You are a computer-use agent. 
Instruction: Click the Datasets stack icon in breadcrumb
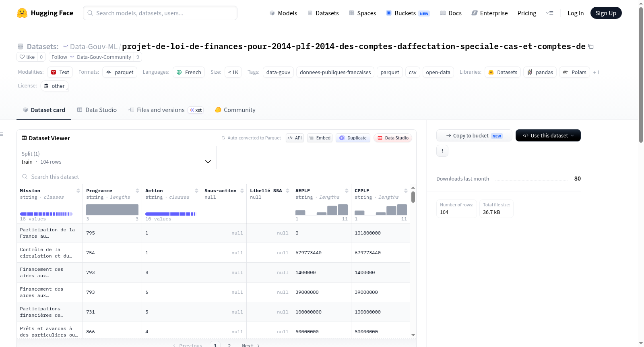tap(21, 47)
